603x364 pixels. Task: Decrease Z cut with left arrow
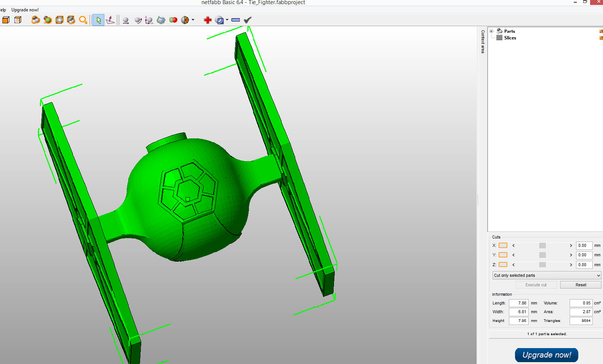click(x=513, y=265)
